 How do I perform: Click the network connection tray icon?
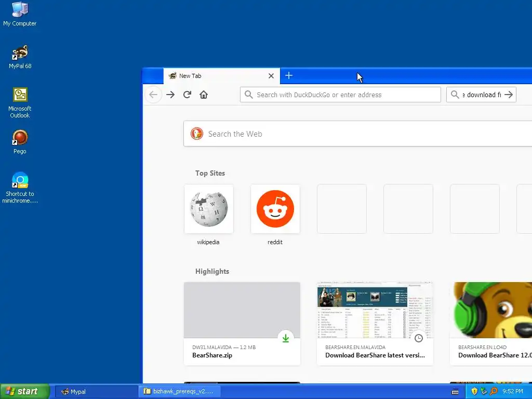click(484, 391)
